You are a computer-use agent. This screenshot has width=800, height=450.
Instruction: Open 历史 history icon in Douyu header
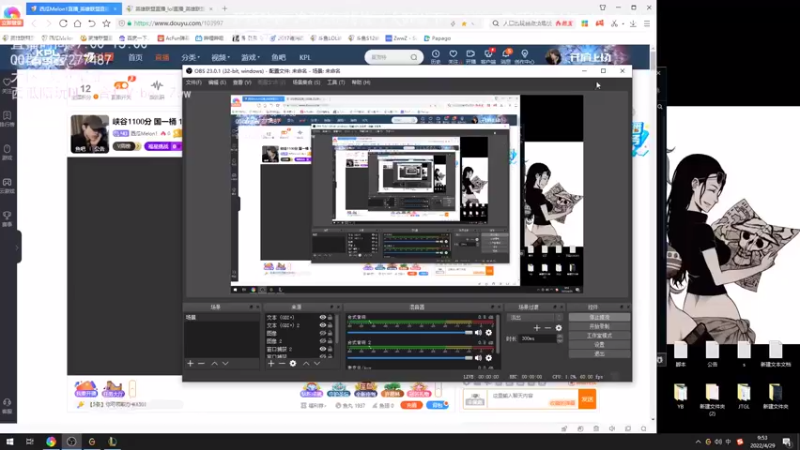436,56
